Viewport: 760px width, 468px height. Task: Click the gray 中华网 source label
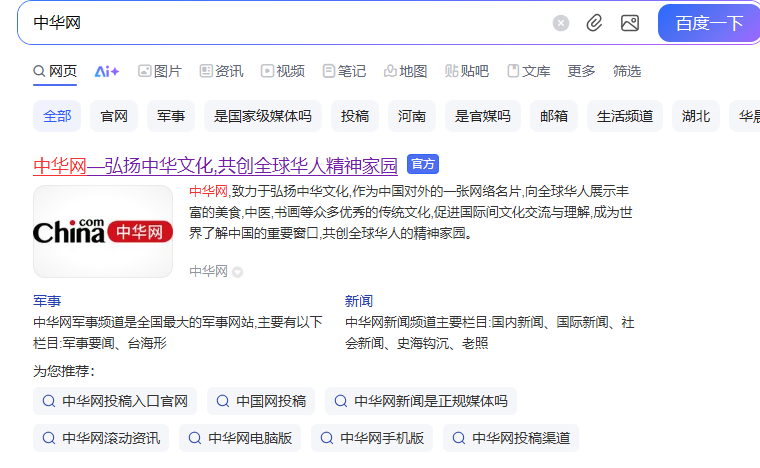tap(208, 271)
